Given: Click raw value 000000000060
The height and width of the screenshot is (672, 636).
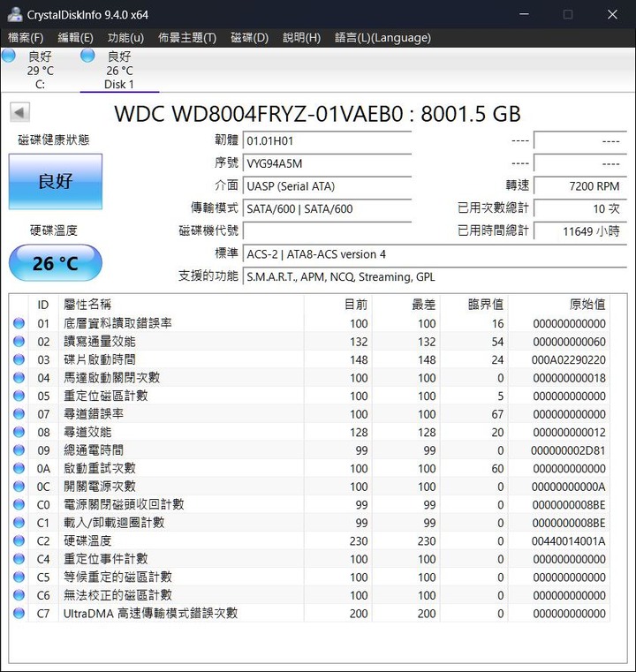Looking at the screenshot, I should click(569, 342).
